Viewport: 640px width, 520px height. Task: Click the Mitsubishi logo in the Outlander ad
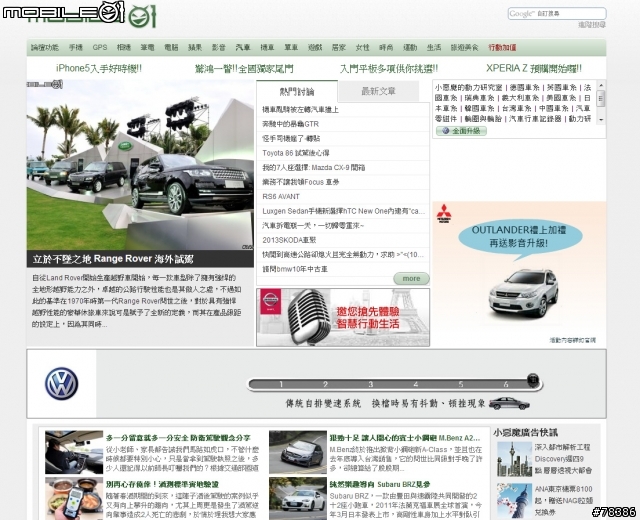tap(444, 213)
